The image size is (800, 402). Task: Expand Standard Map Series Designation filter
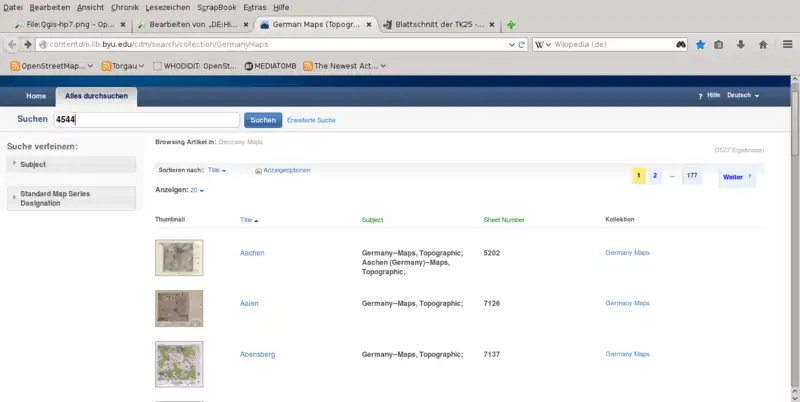coord(70,198)
